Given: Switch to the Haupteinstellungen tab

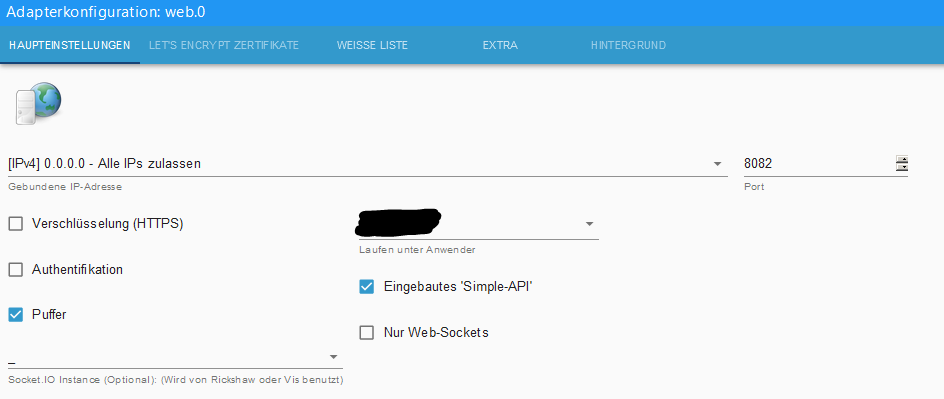Looking at the screenshot, I should [x=70, y=45].
